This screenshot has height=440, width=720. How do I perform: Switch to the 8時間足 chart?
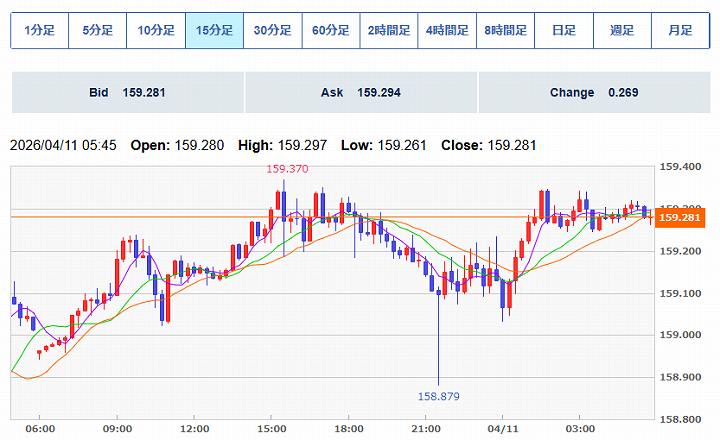(x=505, y=31)
